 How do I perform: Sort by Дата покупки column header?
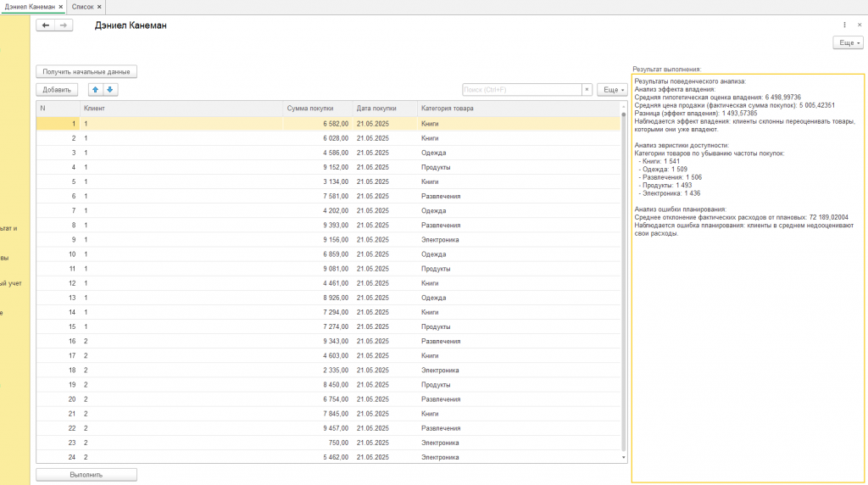[x=385, y=109]
